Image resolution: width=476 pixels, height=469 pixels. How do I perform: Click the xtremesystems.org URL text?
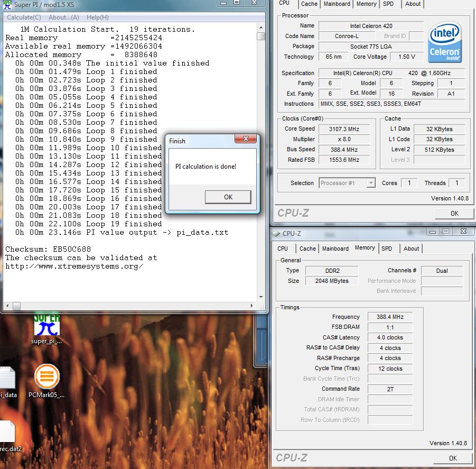pyautogui.click(x=74, y=266)
